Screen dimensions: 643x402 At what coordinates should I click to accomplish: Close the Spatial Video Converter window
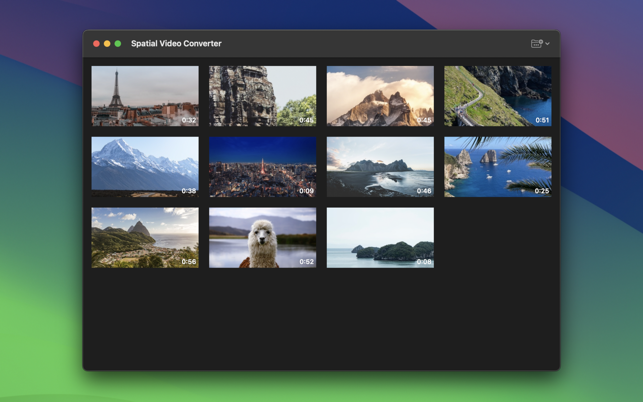coord(96,43)
